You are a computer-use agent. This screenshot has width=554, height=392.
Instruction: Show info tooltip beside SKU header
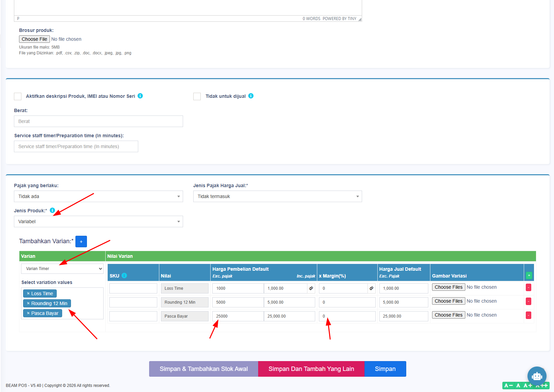pyautogui.click(x=124, y=275)
